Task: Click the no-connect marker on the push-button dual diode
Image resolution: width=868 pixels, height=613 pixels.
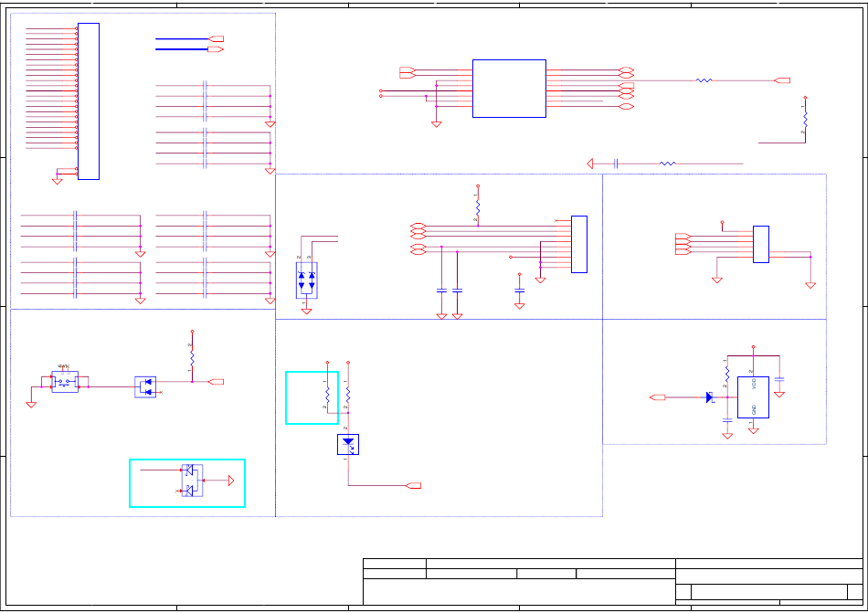Action: (161, 392)
